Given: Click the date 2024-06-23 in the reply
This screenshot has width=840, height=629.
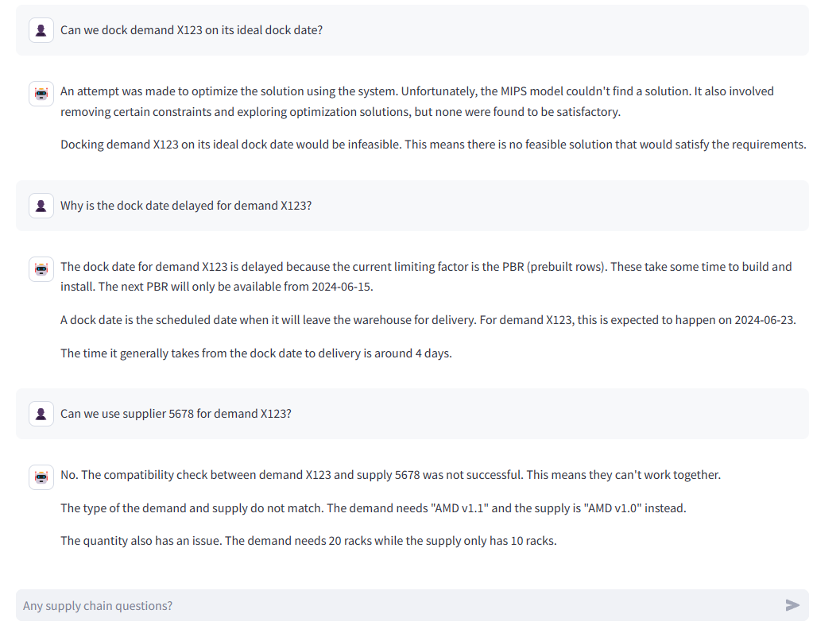Looking at the screenshot, I should coord(764,320).
